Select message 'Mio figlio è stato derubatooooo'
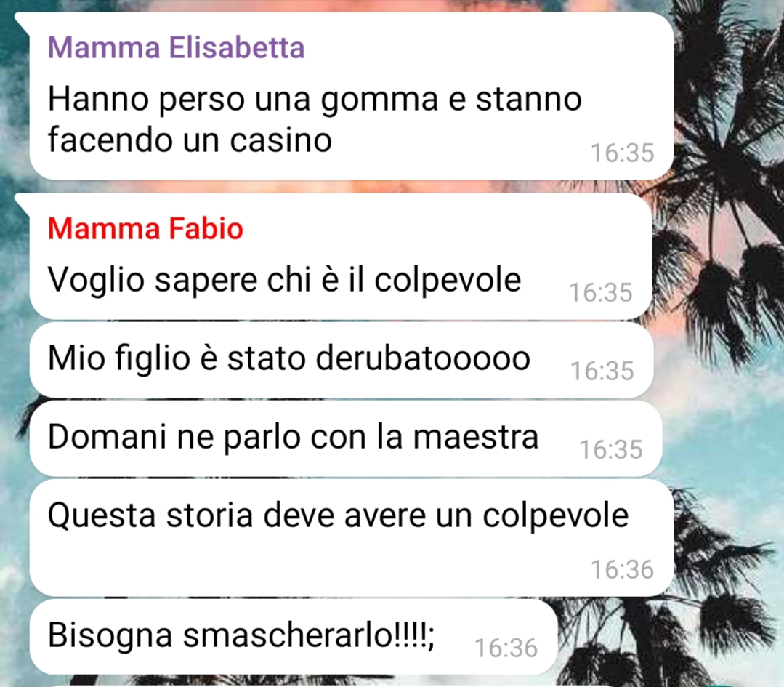This screenshot has width=784, height=687. (x=342, y=360)
